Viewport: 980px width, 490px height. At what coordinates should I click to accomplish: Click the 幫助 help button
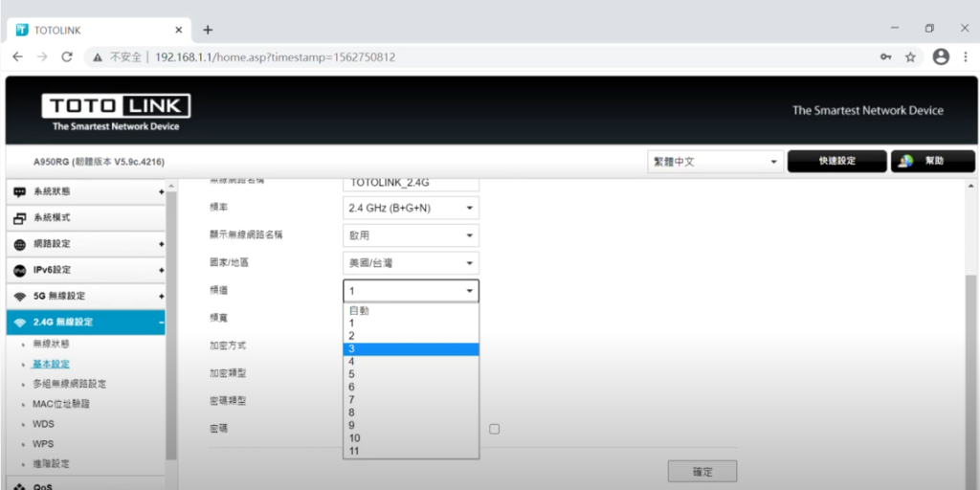[x=932, y=161]
